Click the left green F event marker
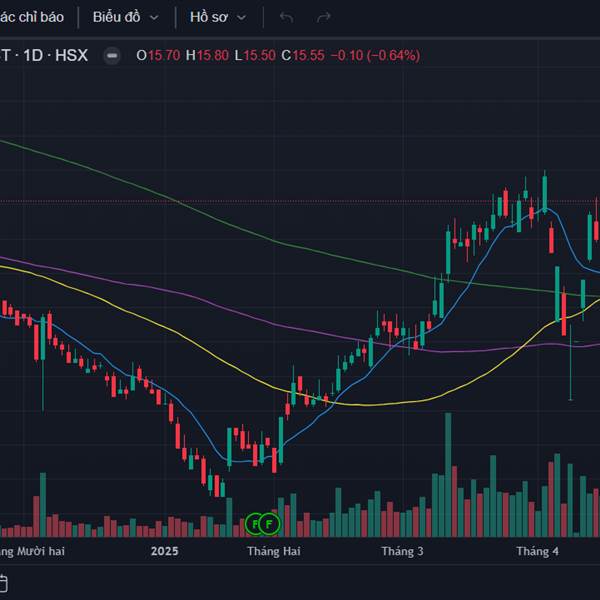 point(253,524)
